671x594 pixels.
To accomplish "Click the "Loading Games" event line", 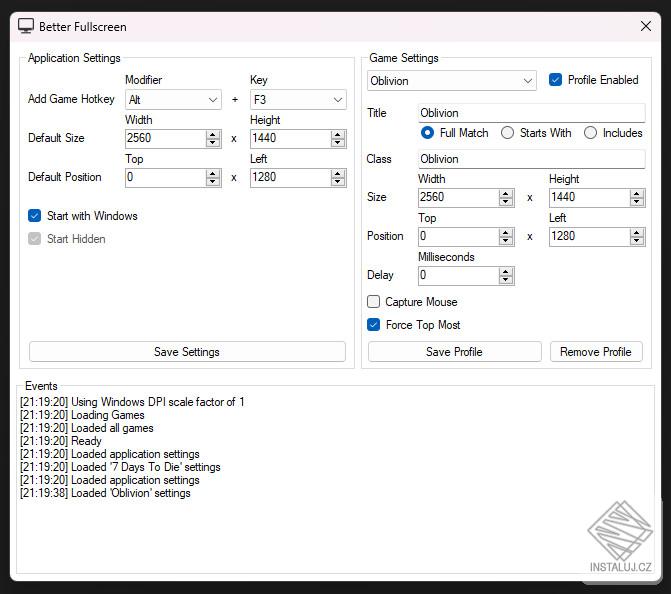I will coord(82,415).
